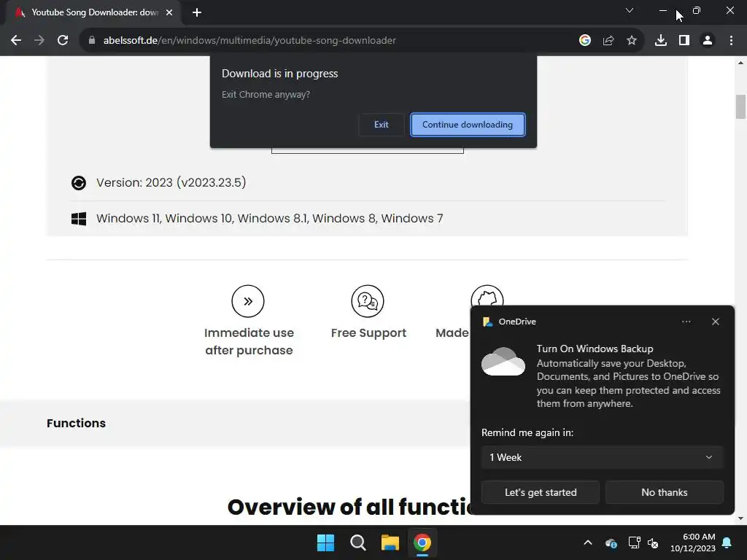Click Let's get started button
Viewport: 747px width, 560px height.
[541, 492]
